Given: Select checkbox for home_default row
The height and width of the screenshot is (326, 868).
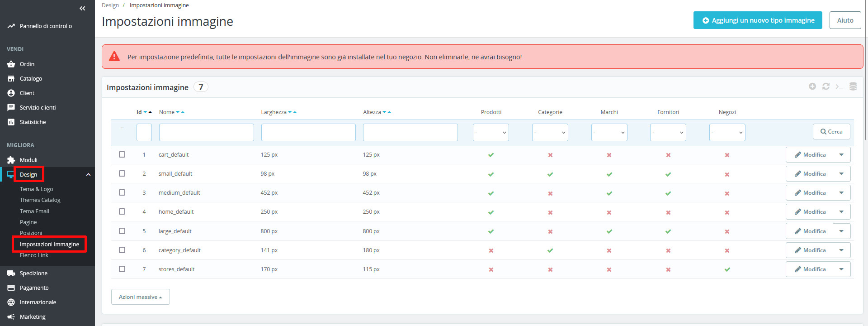Looking at the screenshot, I should pyautogui.click(x=122, y=211).
